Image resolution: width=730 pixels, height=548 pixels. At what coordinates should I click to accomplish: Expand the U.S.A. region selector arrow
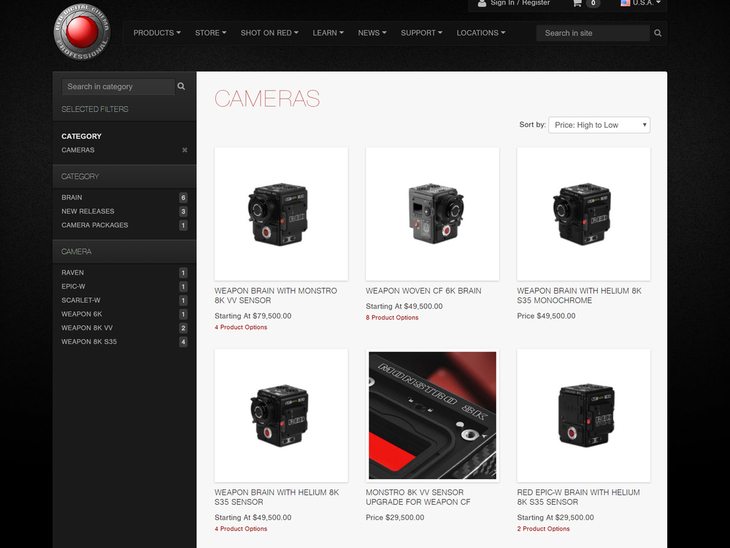point(658,3)
